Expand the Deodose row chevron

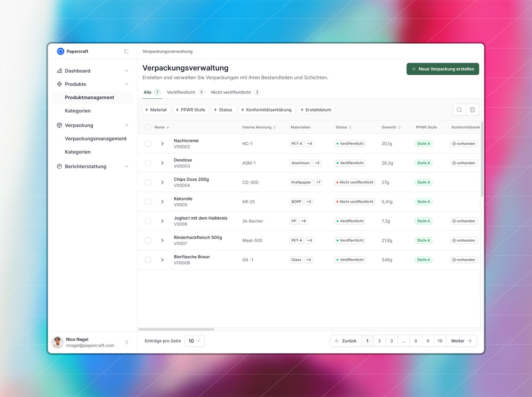(162, 163)
